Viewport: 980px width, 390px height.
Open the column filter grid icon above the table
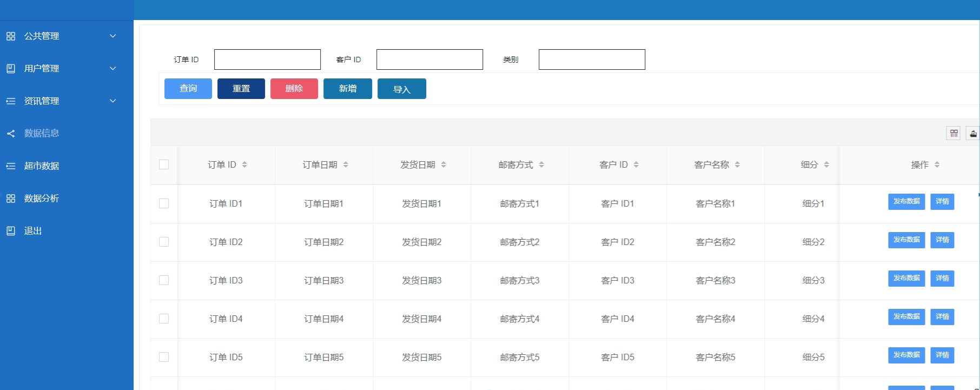pos(953,133)
